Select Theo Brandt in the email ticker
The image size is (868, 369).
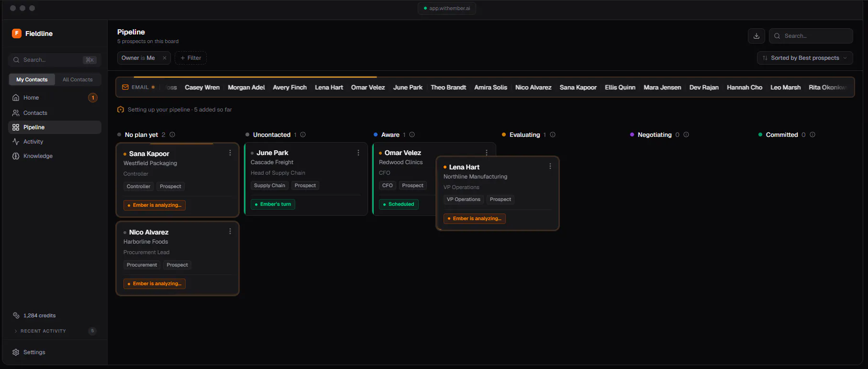tap(448, 88)
